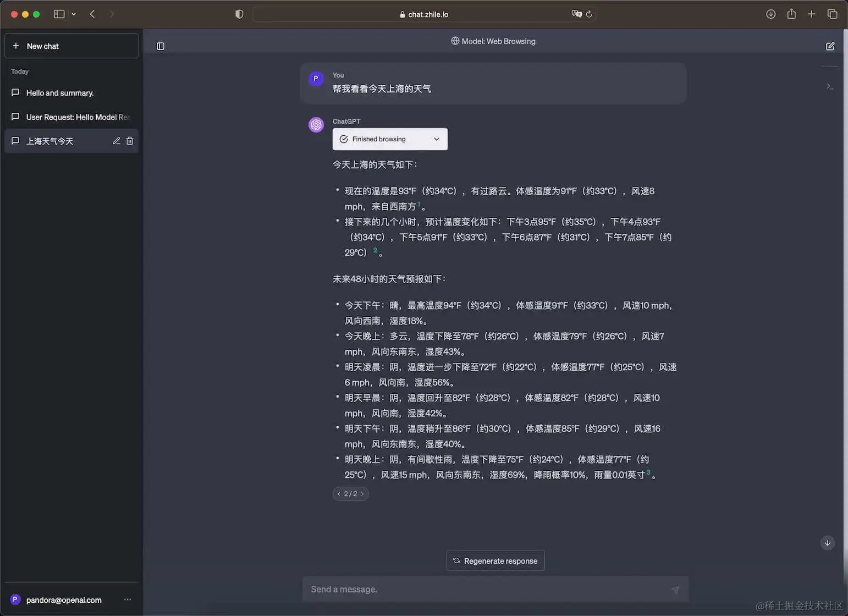This screenshot has height=616, width=848.
Task: Delete the 上海天气今天 chat via trash icon
Action: (130, 141)
